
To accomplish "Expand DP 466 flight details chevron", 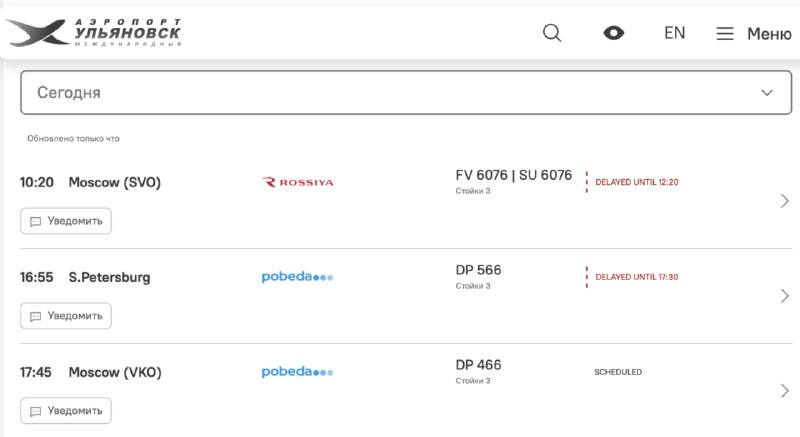I will tap(785, 391).
